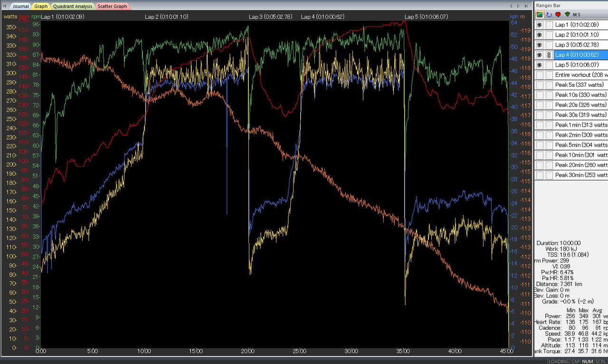Toggle the eye visibility for Lap 1
608x364 pixels.
pos(540,25)
